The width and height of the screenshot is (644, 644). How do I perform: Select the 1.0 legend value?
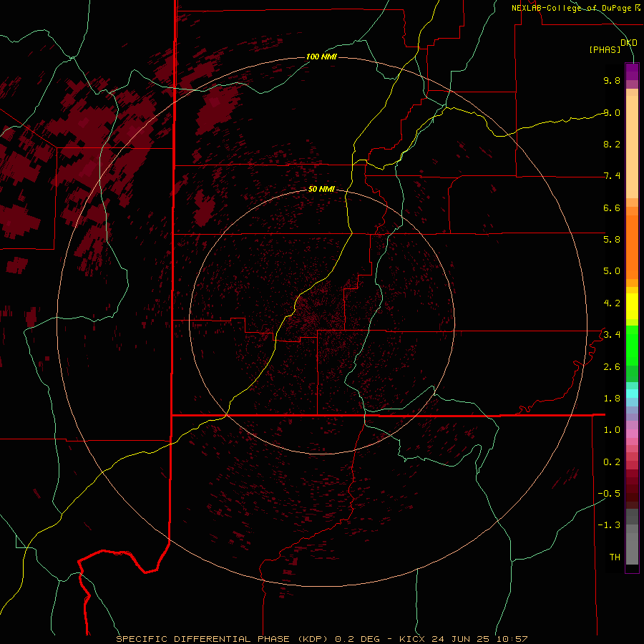(612, 430)
